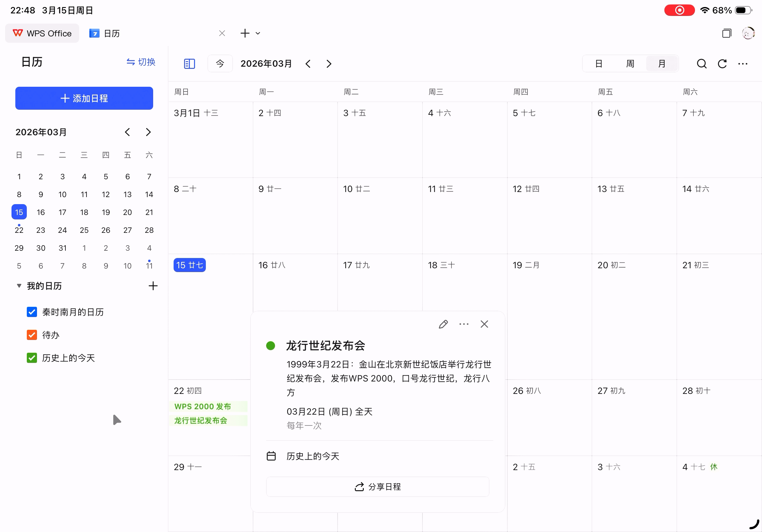762x532 pixels.
Task: Open the new tab dropdown arrow
Action: tap(258, 33)
